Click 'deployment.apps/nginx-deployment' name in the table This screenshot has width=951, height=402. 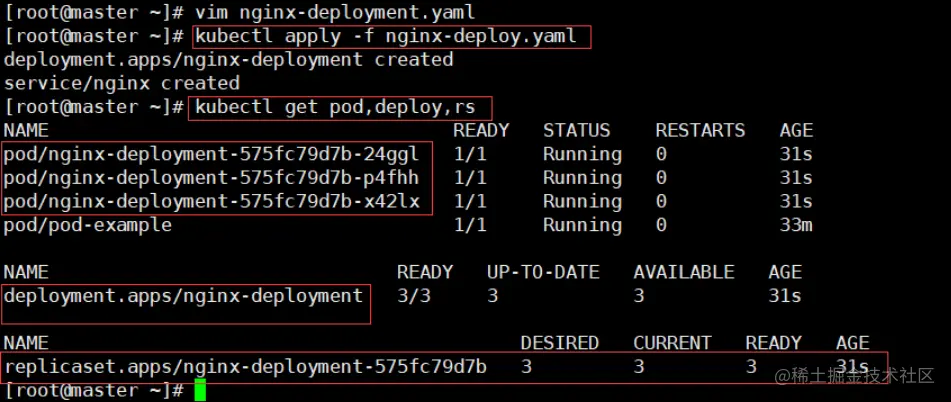[x=183, y=296]
